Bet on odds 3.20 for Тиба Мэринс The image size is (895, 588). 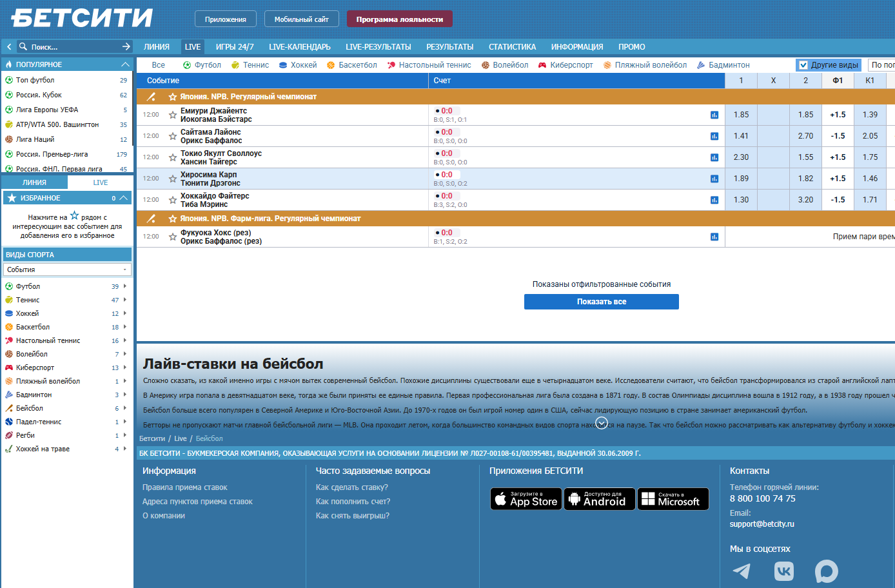806,200
